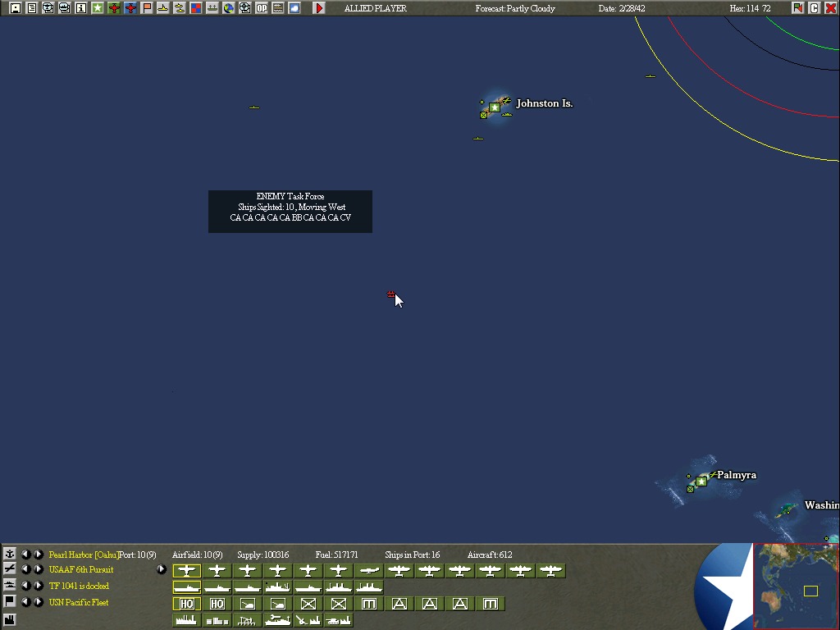The height and width of the screenshot is (630, 840).
Task: Click the shipyard crane icon in bottom row
Action: (247, 620)
